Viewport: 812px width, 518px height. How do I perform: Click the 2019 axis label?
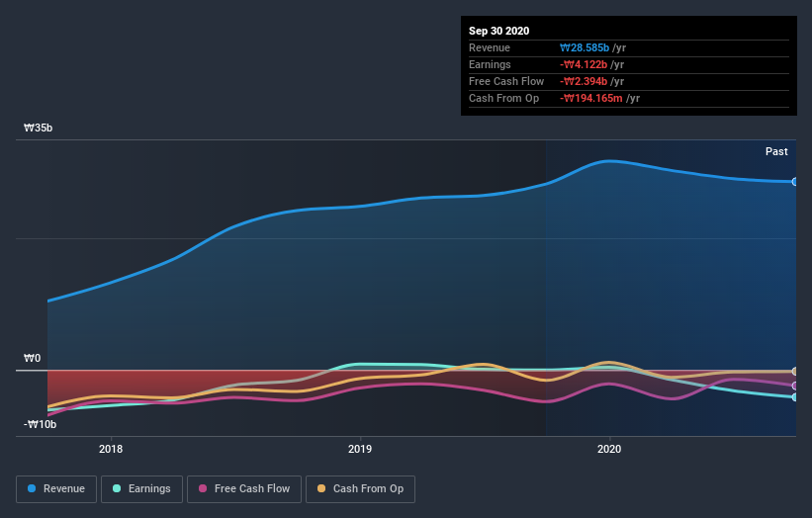click(x=360, y=449)
